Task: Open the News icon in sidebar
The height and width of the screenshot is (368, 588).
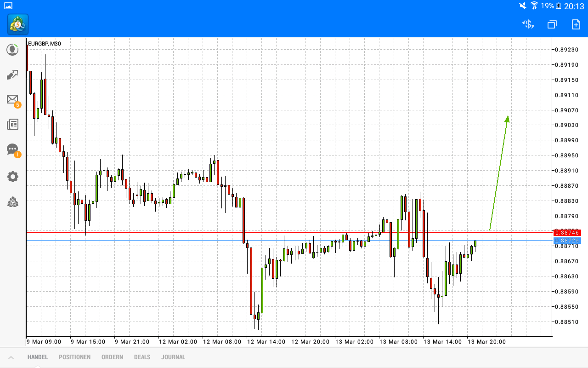Action: click(12, 124)
